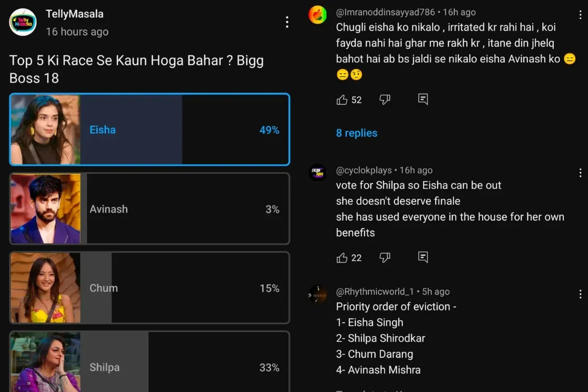Screen dimensions: 588x392
Task: Expand the 8 replies thread
Action: pos(357,133)
